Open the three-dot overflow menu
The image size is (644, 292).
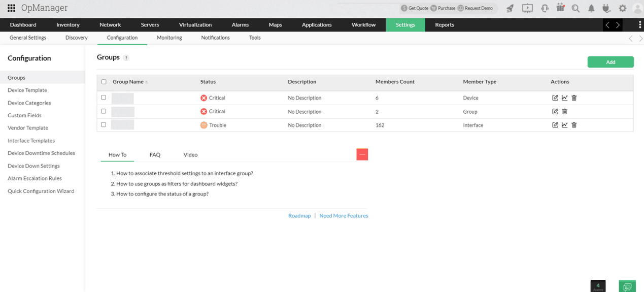tap(639, 25)
